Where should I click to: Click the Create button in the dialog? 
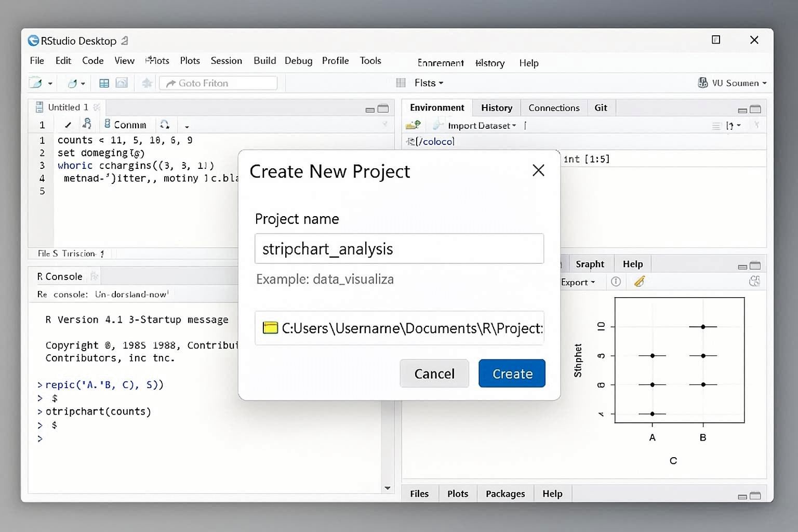click(512, 374)
